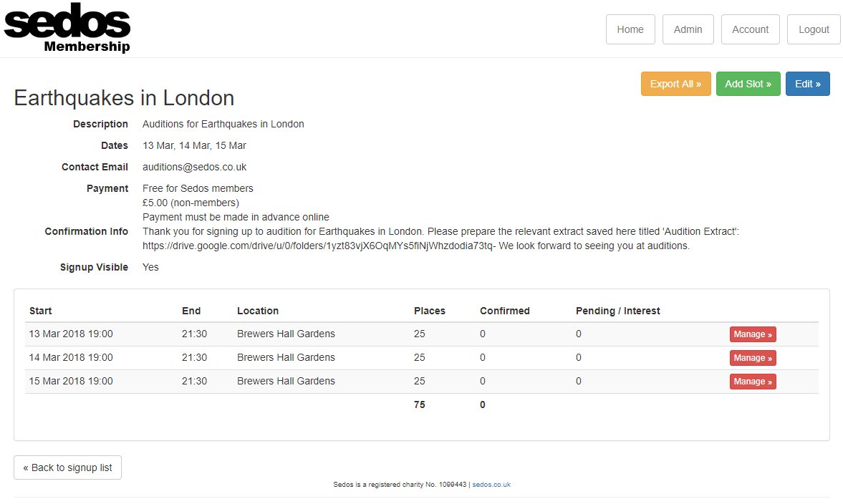
Task: Click the auditions@sedos.co.uk contact email
Action: click(x=194, y=167)
